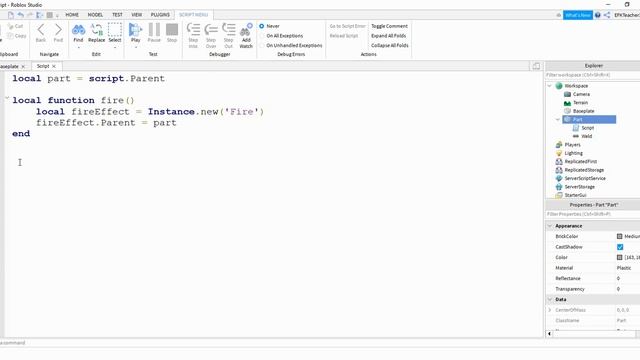Open the help question mark icon

tap(598, 15)
